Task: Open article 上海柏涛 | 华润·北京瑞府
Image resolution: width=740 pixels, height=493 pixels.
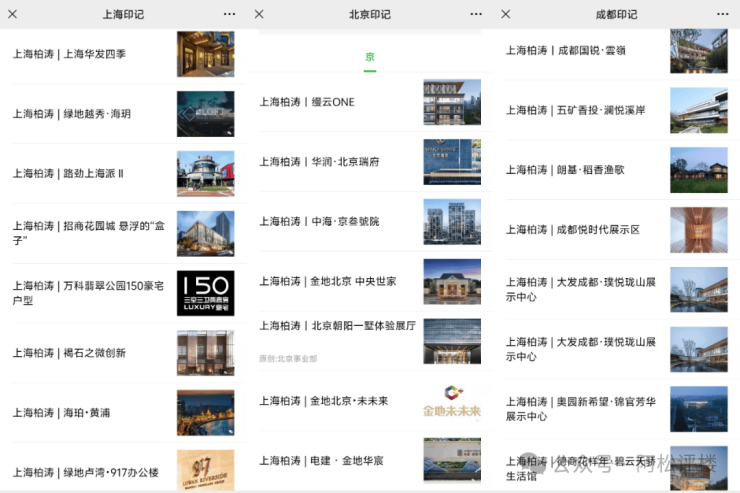Action: (319, 162)
